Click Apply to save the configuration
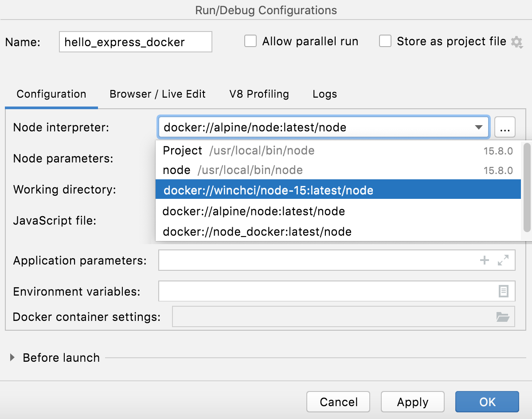 click(412, 401)
